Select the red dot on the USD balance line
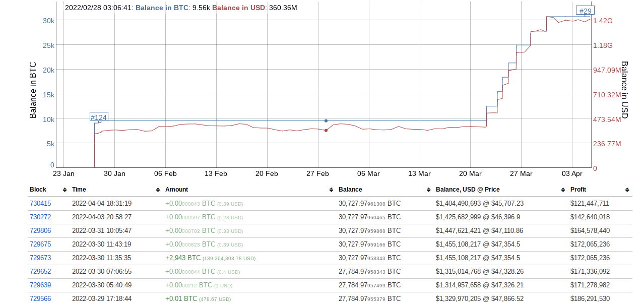 tap(326, 130)
